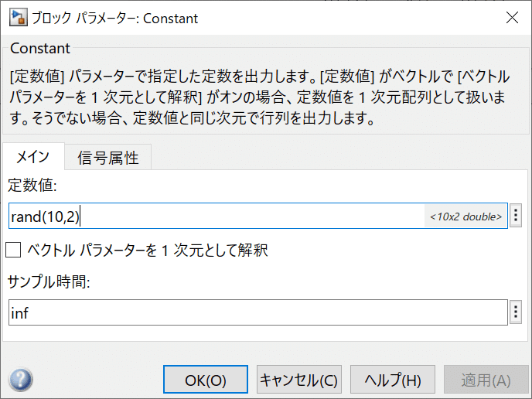Viewport: 532px width, 399px height.
Task: Click the <10x2 double> value preview
Action: coord(465,217)
